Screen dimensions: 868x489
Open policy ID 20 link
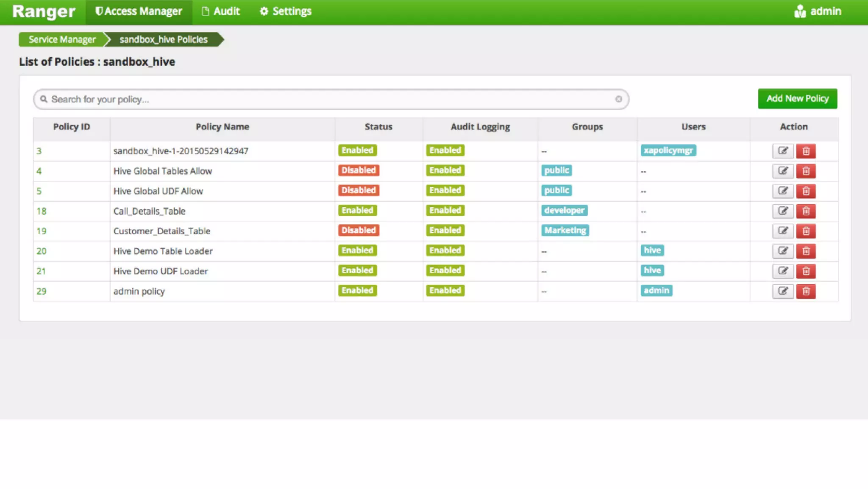[41, 251]
